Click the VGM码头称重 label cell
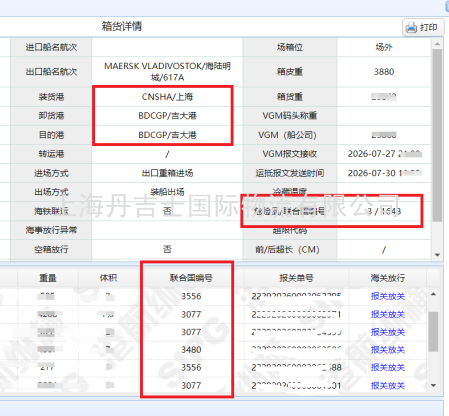 pyautogui.click(x=290, y=116)
